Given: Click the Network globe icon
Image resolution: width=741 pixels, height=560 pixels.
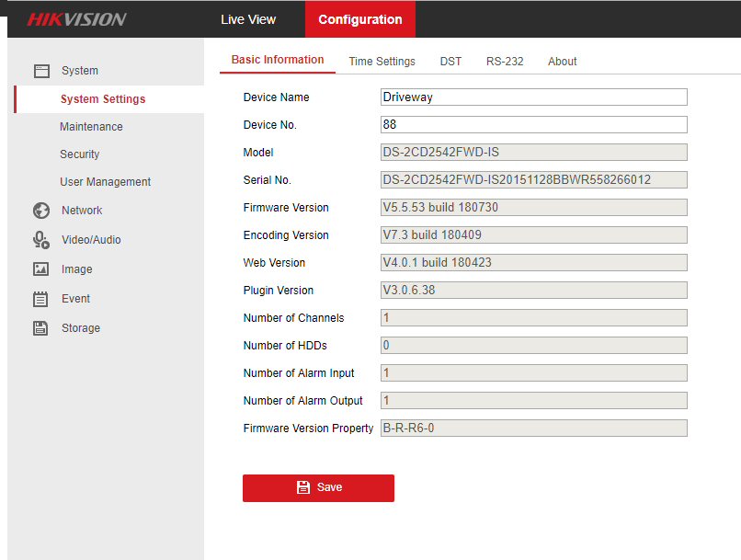Looking at the screenshot, I should point(40,211).
